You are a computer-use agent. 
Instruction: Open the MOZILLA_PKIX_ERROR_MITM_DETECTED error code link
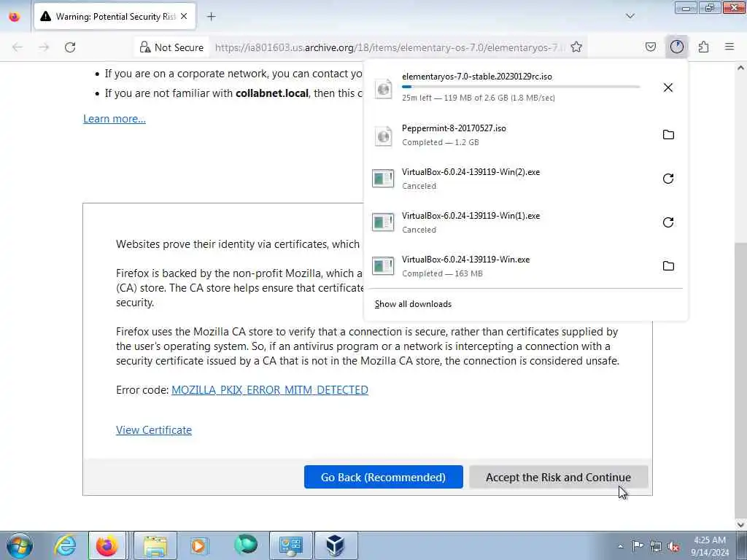coord(270,390)
